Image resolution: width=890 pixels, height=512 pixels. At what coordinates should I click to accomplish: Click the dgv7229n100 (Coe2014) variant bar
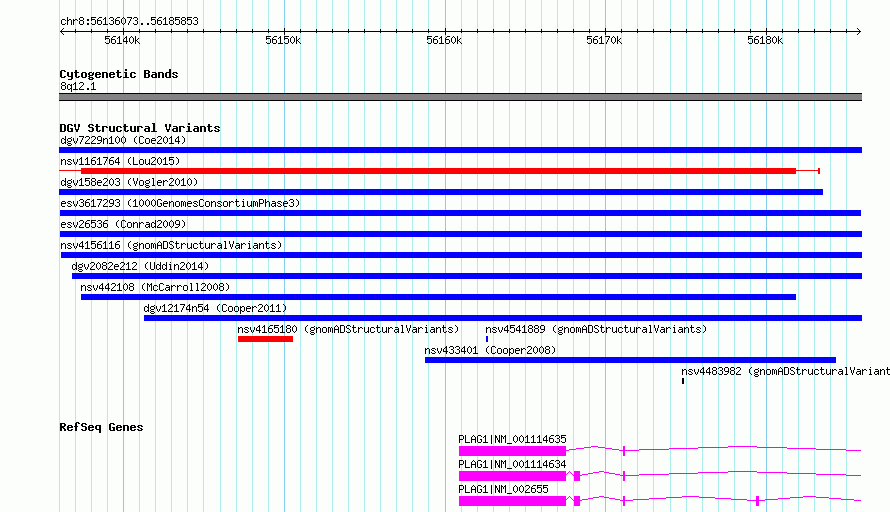click(460, 150)
